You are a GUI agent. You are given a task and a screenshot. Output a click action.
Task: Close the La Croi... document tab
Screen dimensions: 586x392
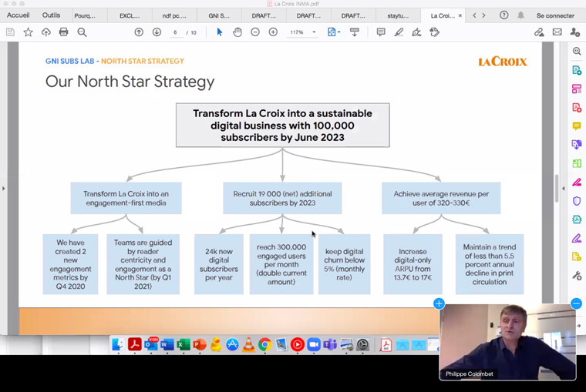(x=460, y=15)
